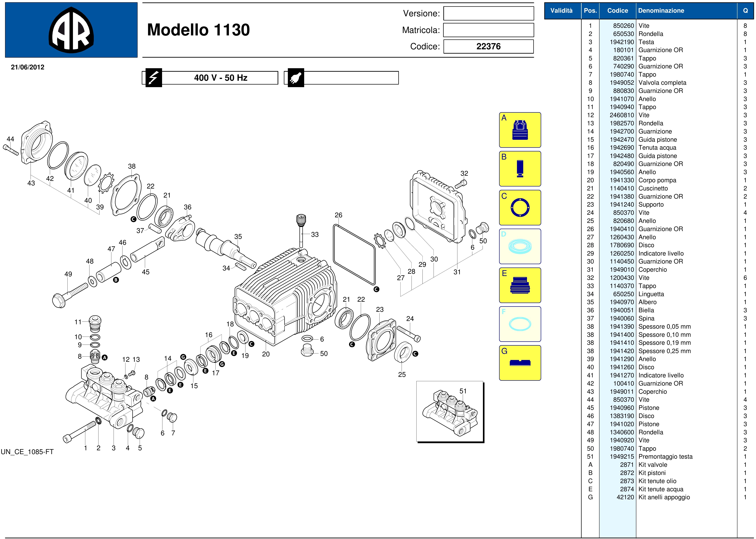Click the part 51 preassembled head thumbnail
Viewport: 756px width, 539px height.
point(450,412)
